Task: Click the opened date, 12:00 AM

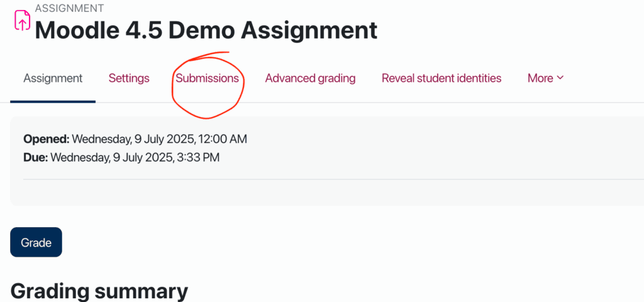Action: (226, 138)
